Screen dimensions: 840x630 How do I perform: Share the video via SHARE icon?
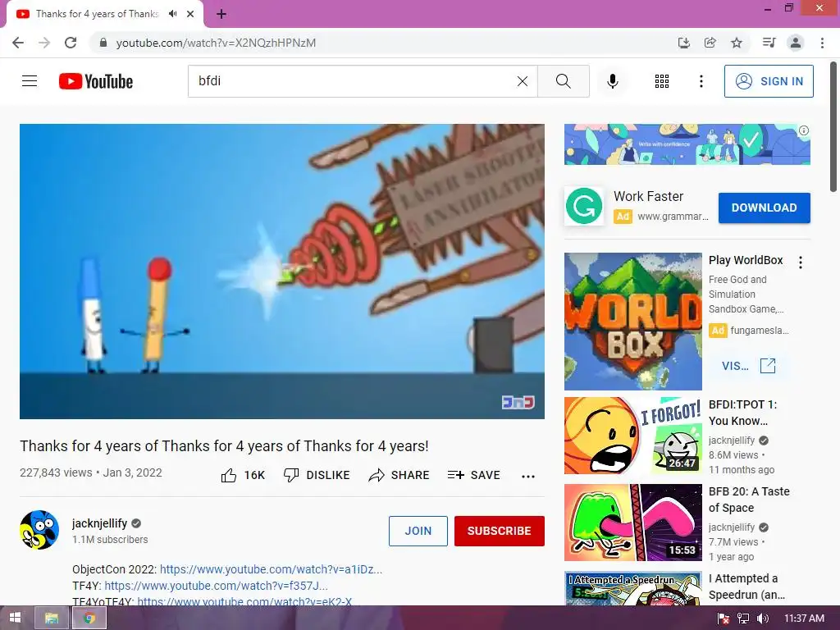(x=399, y=475)
